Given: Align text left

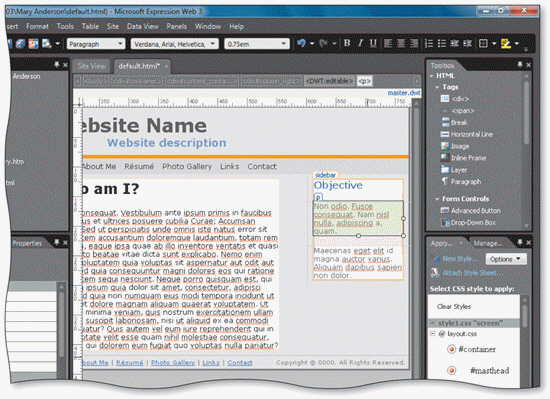Looking at the screenshot, I should [x=388, y=43].
